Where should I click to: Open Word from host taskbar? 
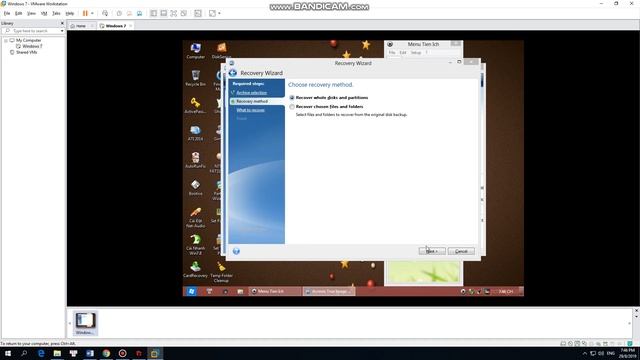coord(90,353)
